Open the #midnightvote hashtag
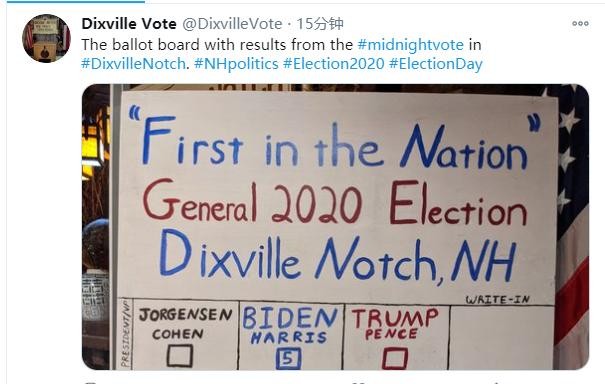Viewport: 605px width, 384px height. [411, 45]
